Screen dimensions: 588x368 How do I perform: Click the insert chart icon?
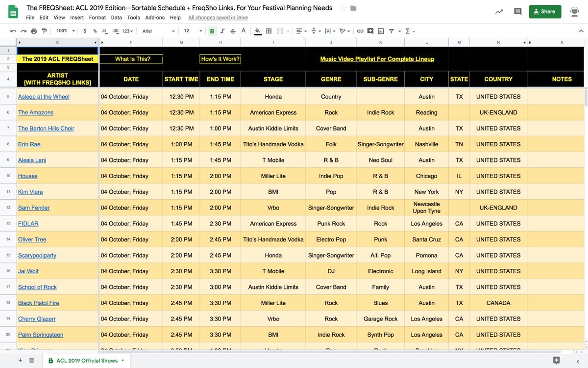click(381, 31)
